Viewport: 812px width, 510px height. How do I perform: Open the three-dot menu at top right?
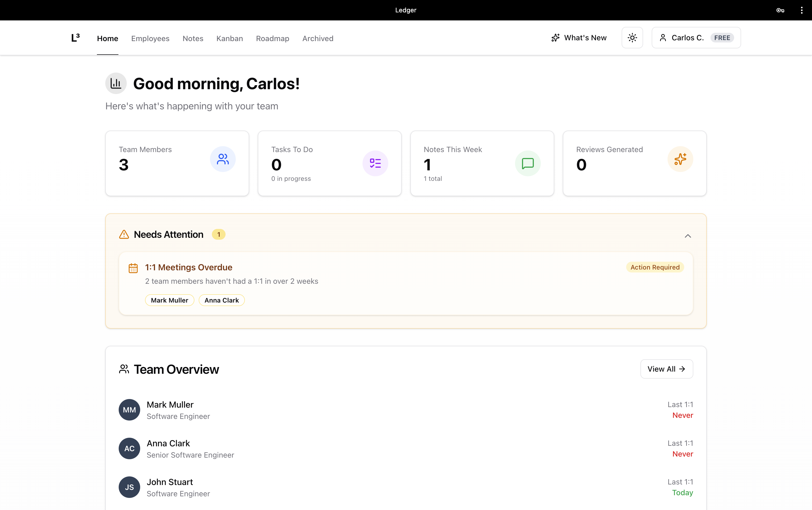(x=801, y=10)
